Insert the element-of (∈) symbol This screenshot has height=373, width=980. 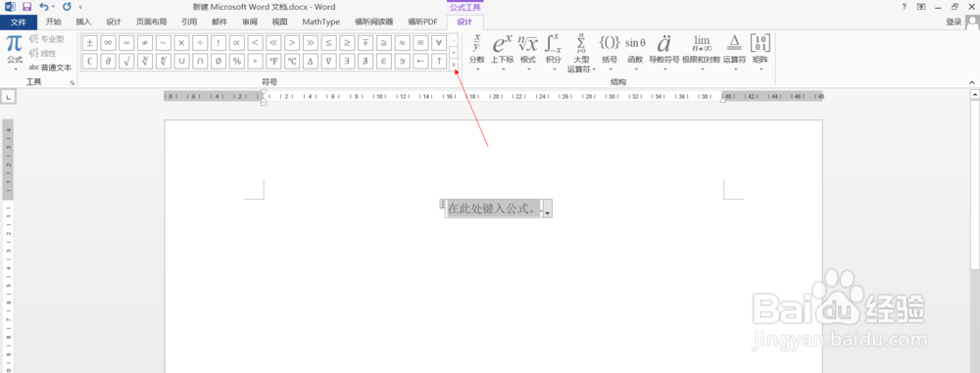384,61
